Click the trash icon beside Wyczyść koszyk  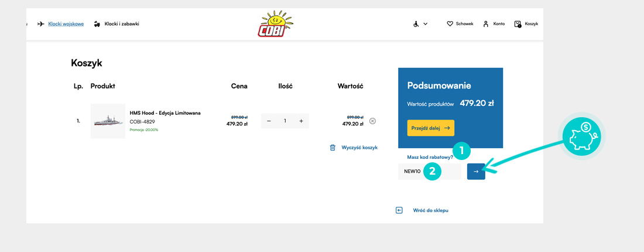pyautogui.click(x=333, y=148)
